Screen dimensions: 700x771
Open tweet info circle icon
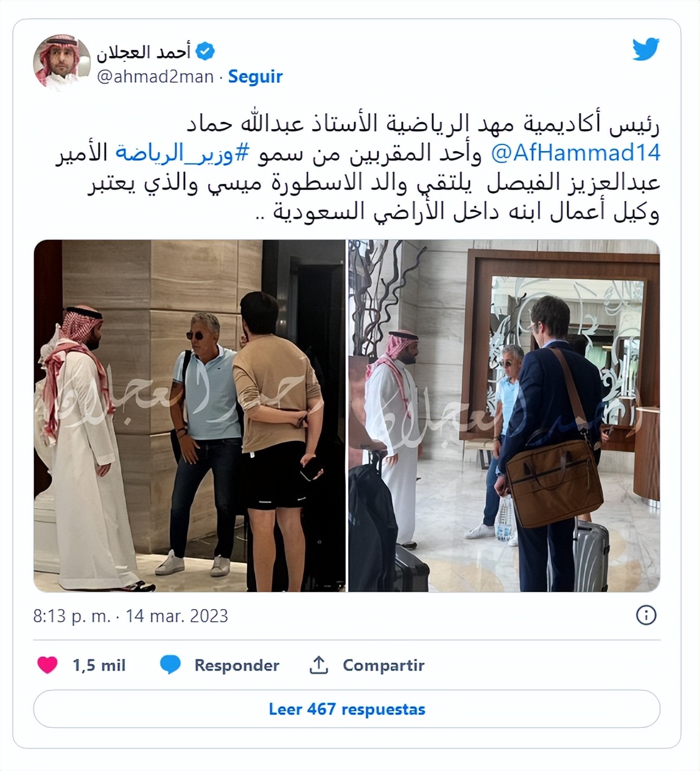[x=646, y=615]
